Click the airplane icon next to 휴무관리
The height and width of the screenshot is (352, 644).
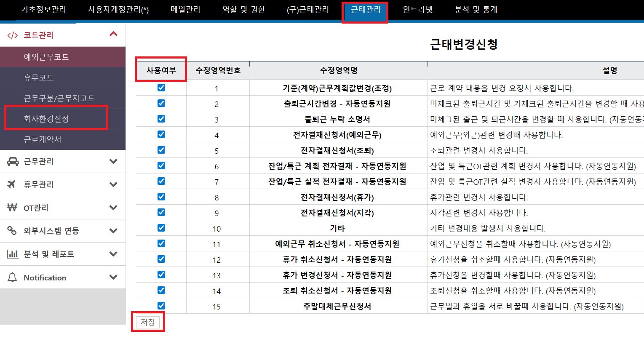[12, 184]
